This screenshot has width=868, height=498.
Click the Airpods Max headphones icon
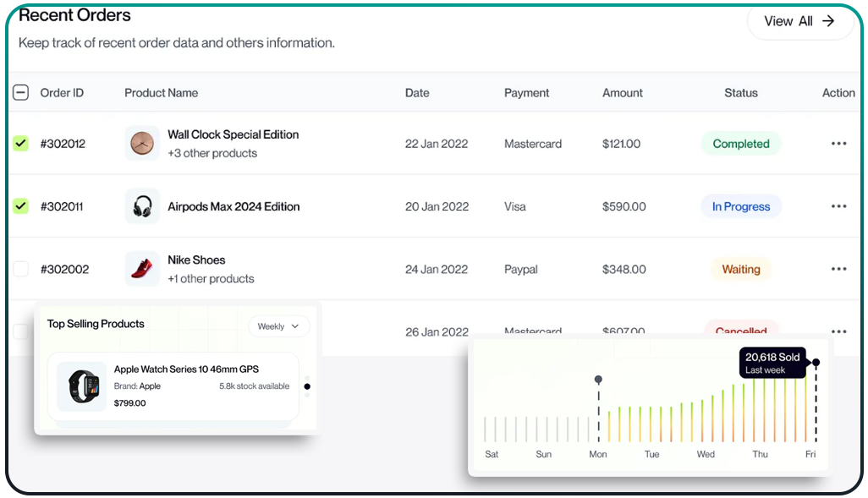coord(142,206)
